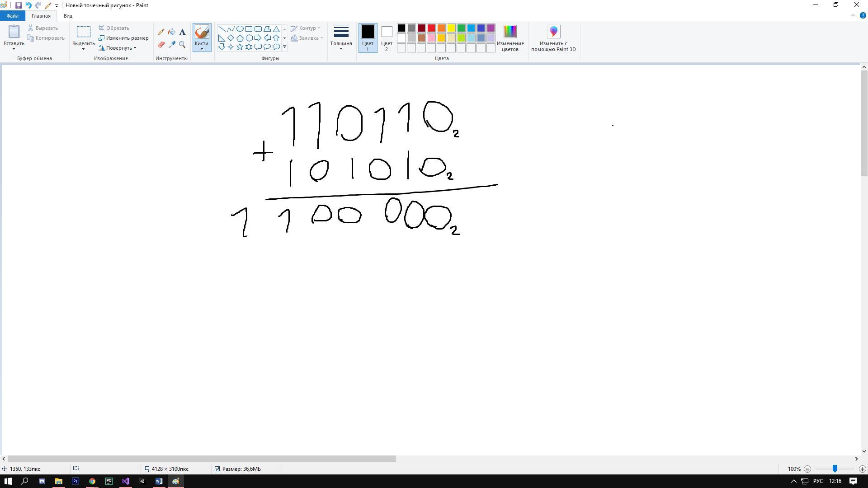This screenshot has width=868, height=488.
Task: Select the Fill with color bucket tool
Action: 172,32
